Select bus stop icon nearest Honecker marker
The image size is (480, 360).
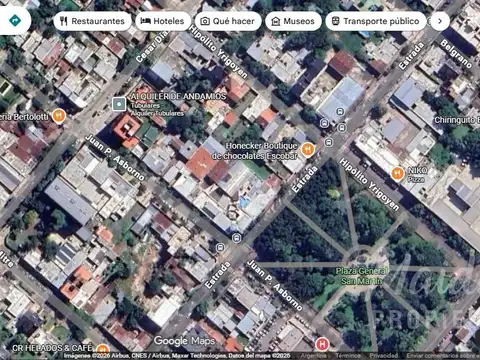point(329,142)
